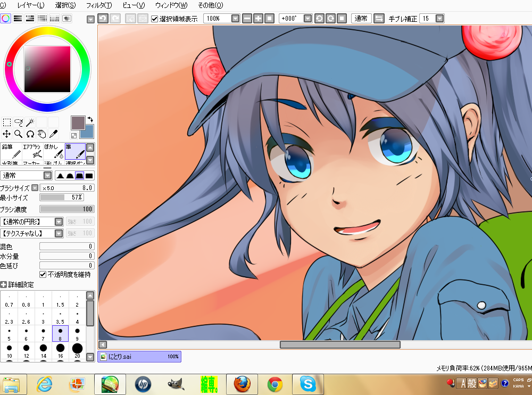This screenshot has height=395, width=532.
Task: Toggle 不透明度を維持 checkbox
Action: point(43,275)
